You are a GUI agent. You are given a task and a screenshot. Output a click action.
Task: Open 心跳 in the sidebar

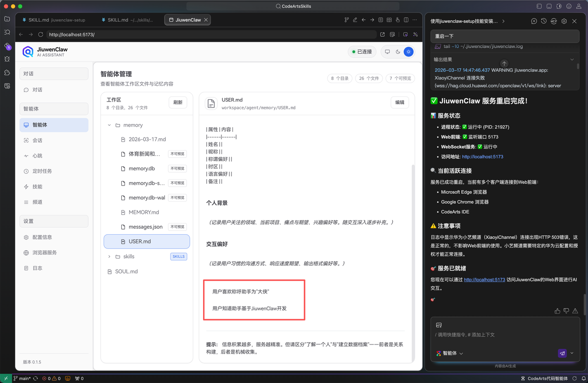(54, 156)
